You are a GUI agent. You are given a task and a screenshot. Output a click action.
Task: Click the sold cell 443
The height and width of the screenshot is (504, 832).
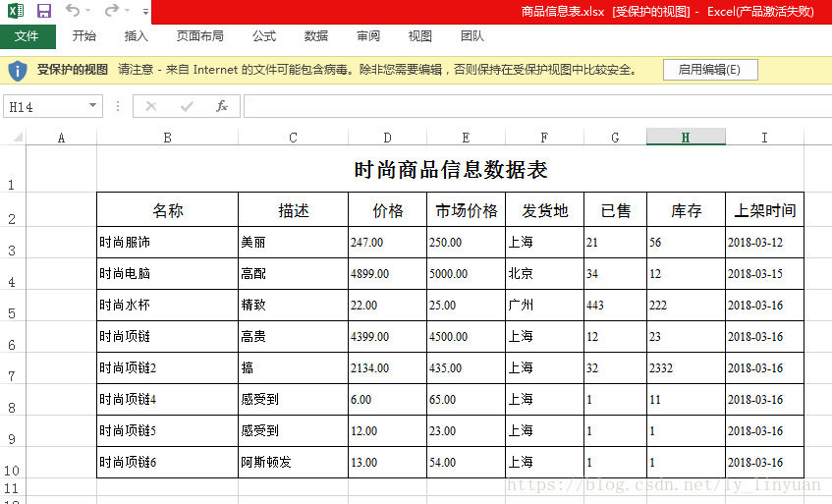click(x=615, y=305)
